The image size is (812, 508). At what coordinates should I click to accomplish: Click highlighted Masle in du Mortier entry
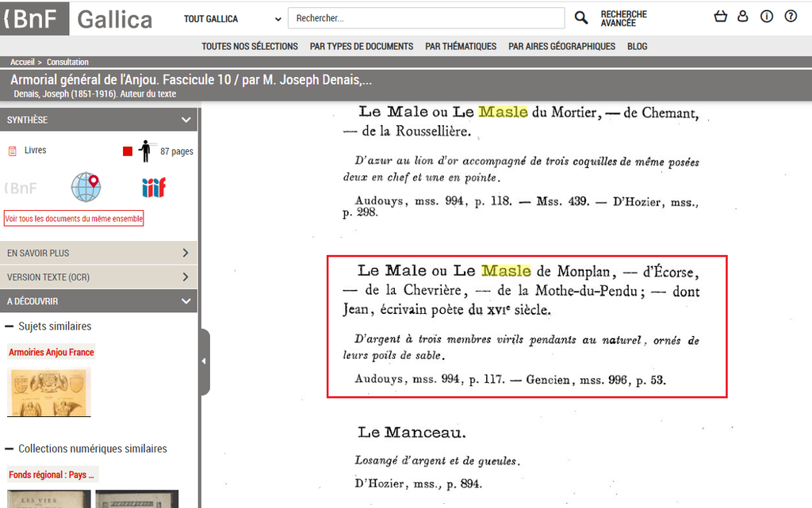click(x=503, y=112)
